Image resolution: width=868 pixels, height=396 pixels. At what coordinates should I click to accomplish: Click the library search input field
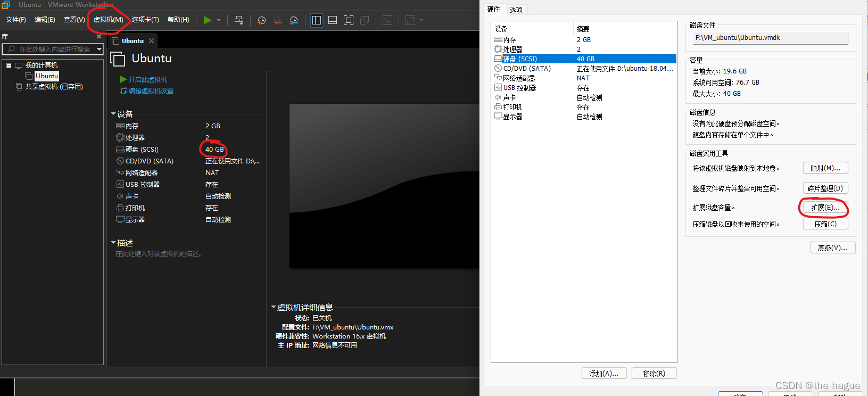53,49
